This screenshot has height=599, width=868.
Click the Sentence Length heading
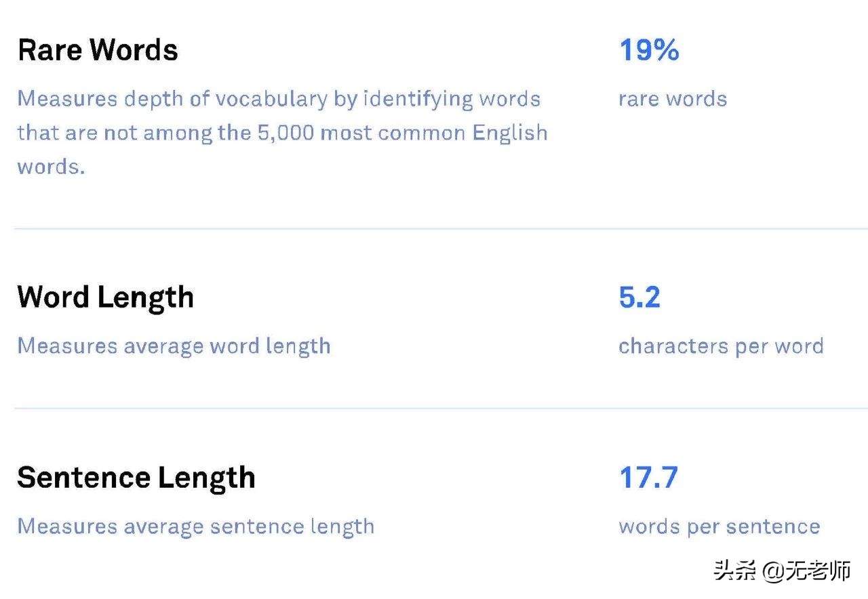coord(136,478)
